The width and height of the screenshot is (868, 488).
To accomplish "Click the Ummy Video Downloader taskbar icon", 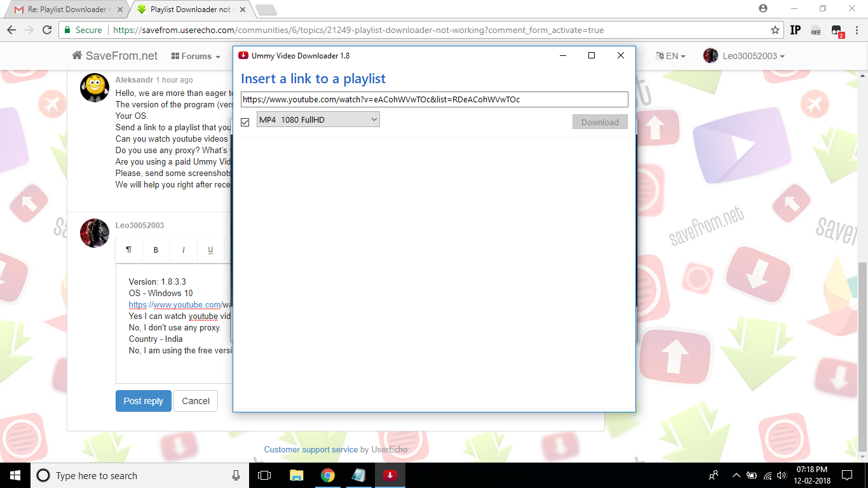I will pos(390,475).
